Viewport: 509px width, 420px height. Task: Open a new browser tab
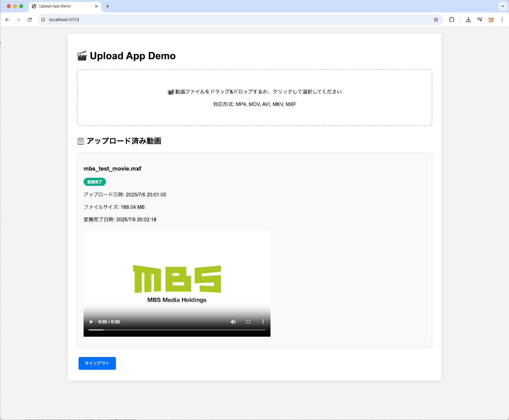pos(108,6)
